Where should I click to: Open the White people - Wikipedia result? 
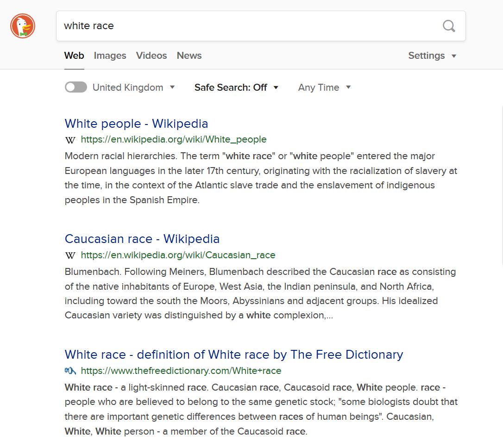click(x=136, y=124)
